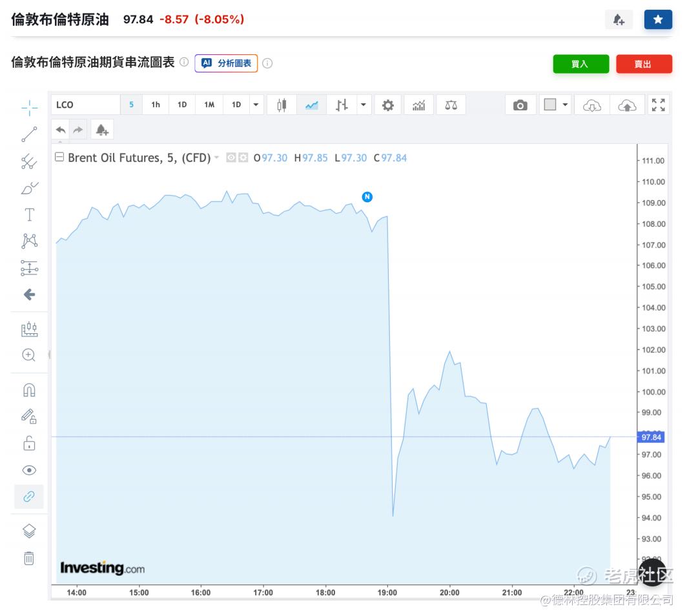Select the 1M timeframe
687x616 pixels.
coord(209,105)
